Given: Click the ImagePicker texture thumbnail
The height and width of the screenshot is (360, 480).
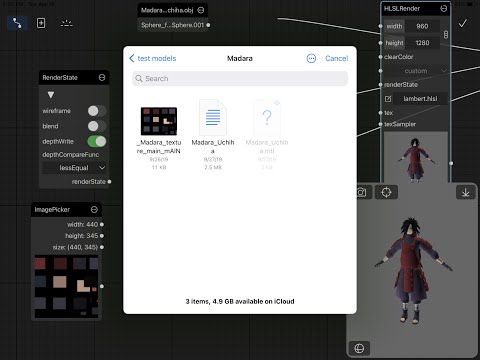Looking at the screenshot, I should point(66,286).
